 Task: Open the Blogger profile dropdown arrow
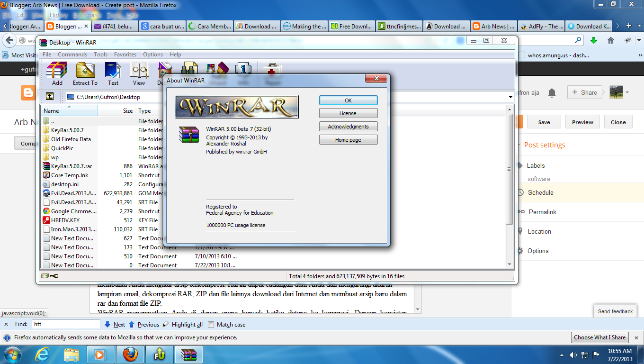[627, 92]
